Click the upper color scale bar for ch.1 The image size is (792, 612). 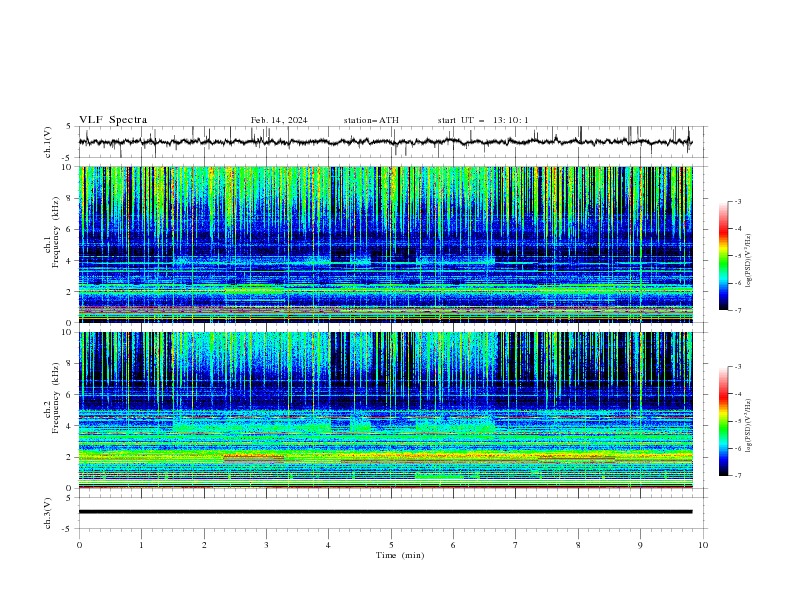click(724, 256)
